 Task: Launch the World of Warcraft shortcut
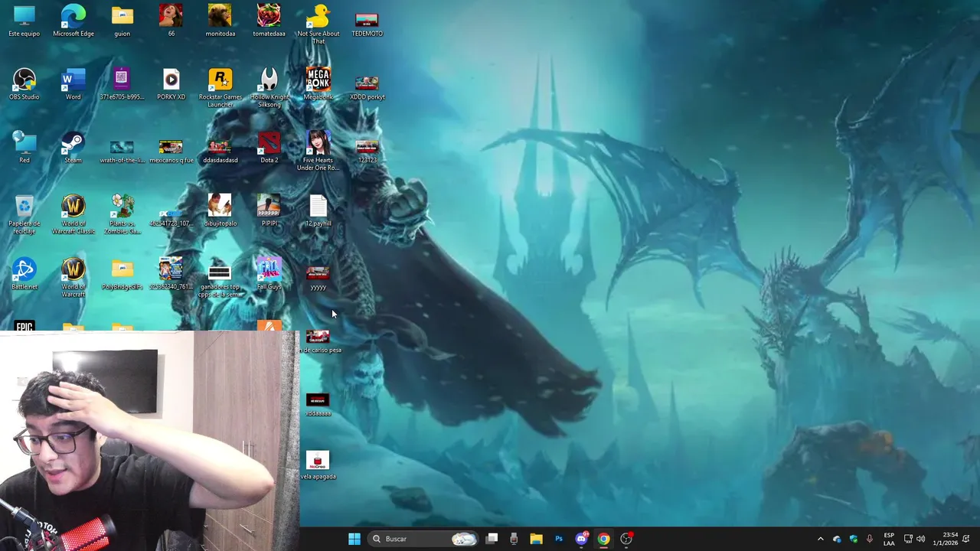coord(73,279)
